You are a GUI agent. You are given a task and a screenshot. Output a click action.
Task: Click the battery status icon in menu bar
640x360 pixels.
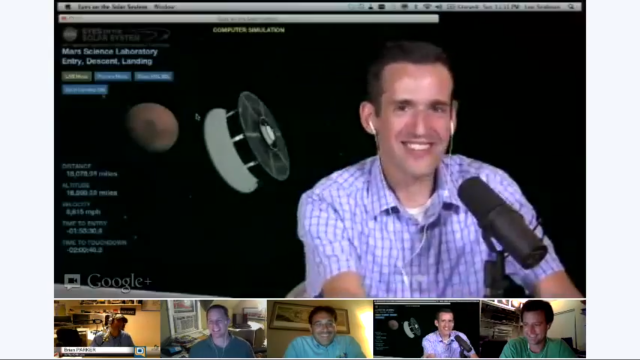pyautogui.click(x=451, y=7)
